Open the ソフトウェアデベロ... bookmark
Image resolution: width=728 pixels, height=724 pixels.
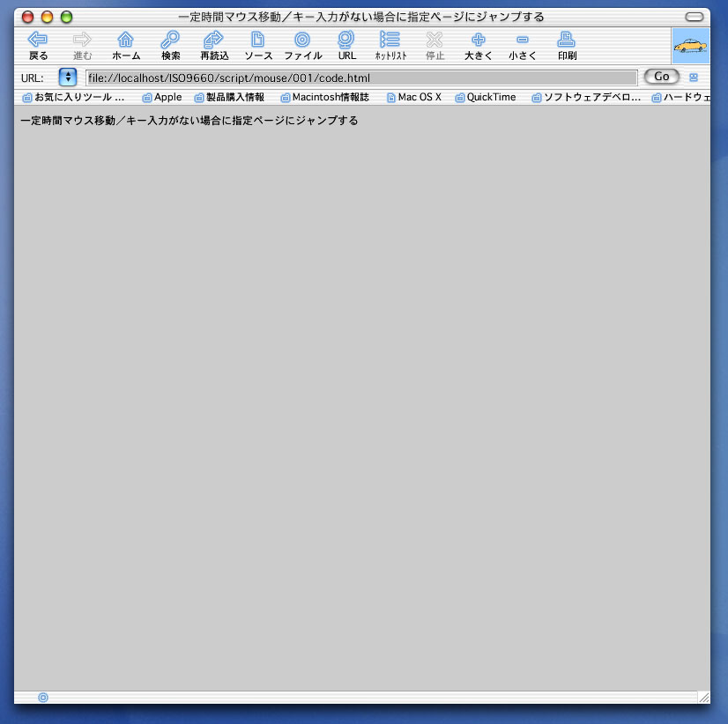[x=586, y=97]
